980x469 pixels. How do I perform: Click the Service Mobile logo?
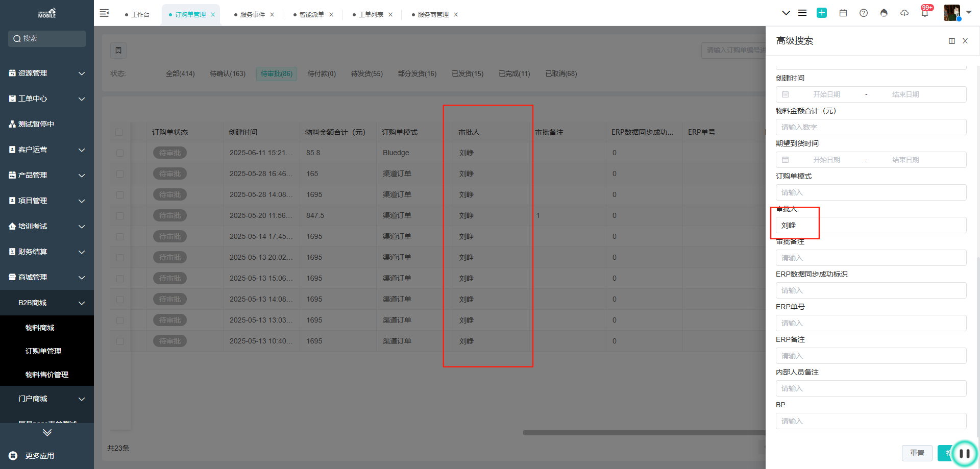pyautogui.click(x=47, y=13)
